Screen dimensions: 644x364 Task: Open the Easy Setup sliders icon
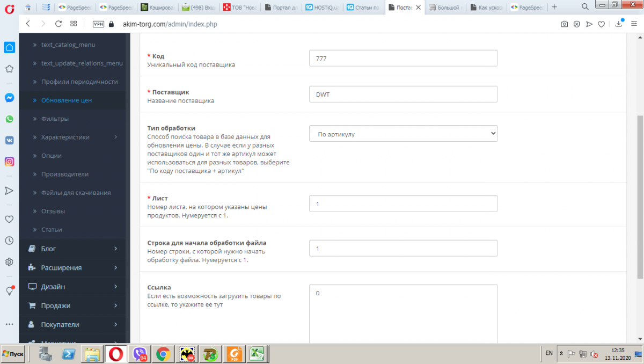[634, 24]
